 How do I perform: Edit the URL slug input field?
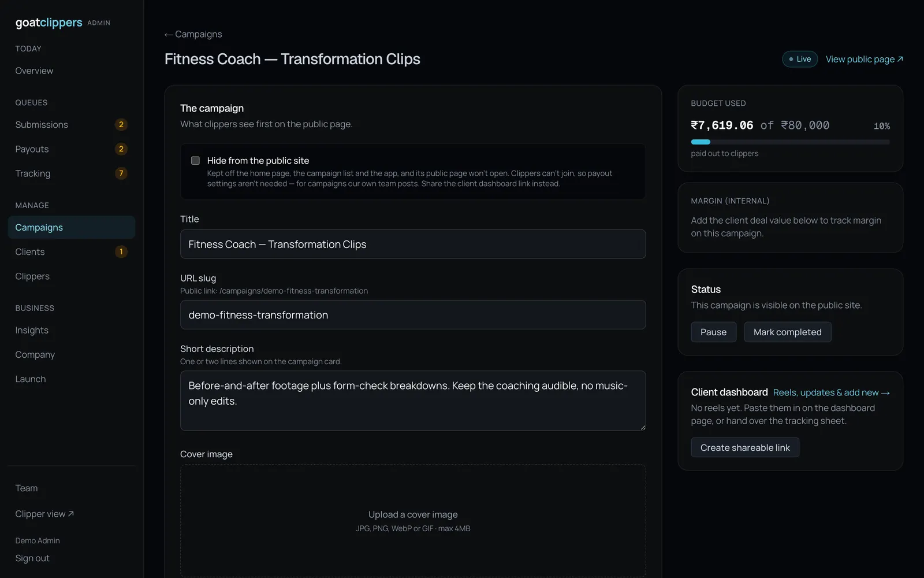click(413, 314)
